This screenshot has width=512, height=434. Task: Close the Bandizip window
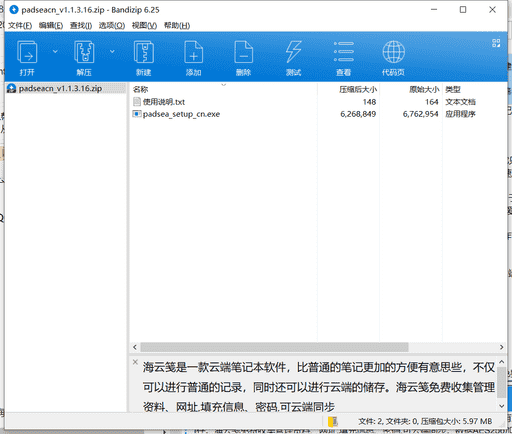(492, 10)
